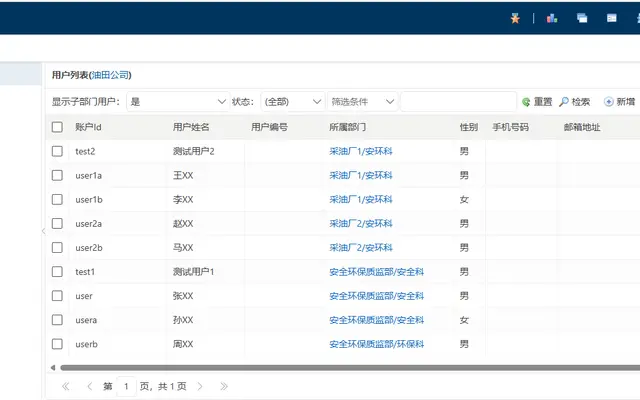Open 采油厂1/安环科 link for user1b
Image resolution: width=640 pixels, height=400 pixels.
pos(361,200)
